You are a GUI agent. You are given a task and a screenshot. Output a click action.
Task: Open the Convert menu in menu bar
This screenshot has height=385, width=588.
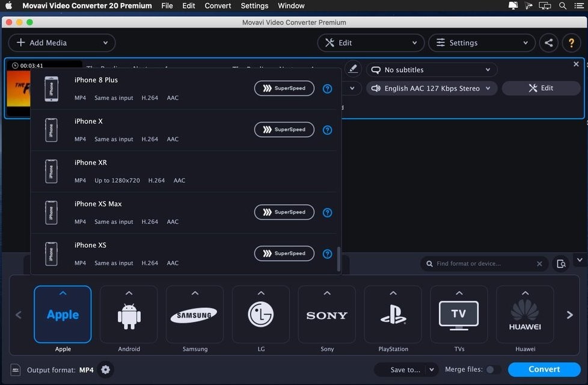[218, 5]
